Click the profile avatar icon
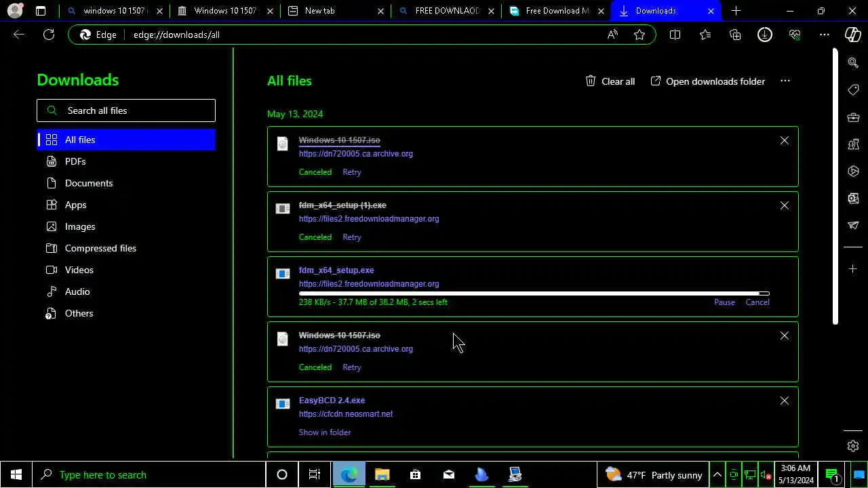The image size is (868, 488). [x=15, y=11]
